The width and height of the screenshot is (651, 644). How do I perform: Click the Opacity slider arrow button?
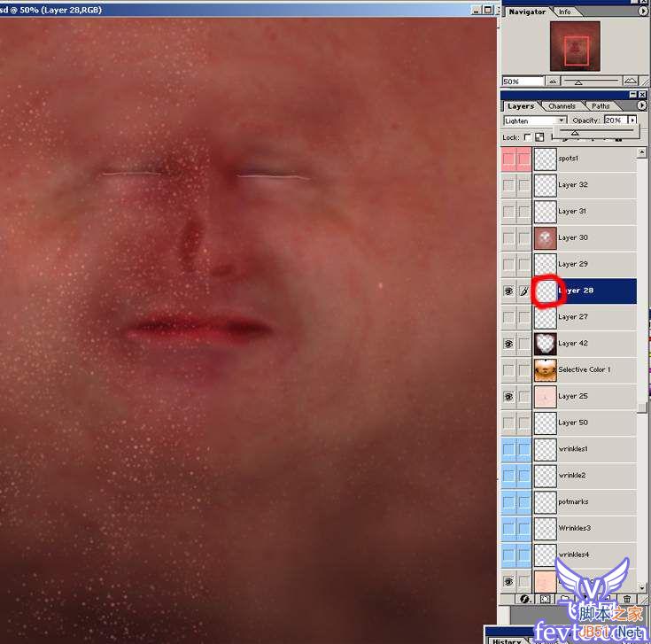point(632,120)
